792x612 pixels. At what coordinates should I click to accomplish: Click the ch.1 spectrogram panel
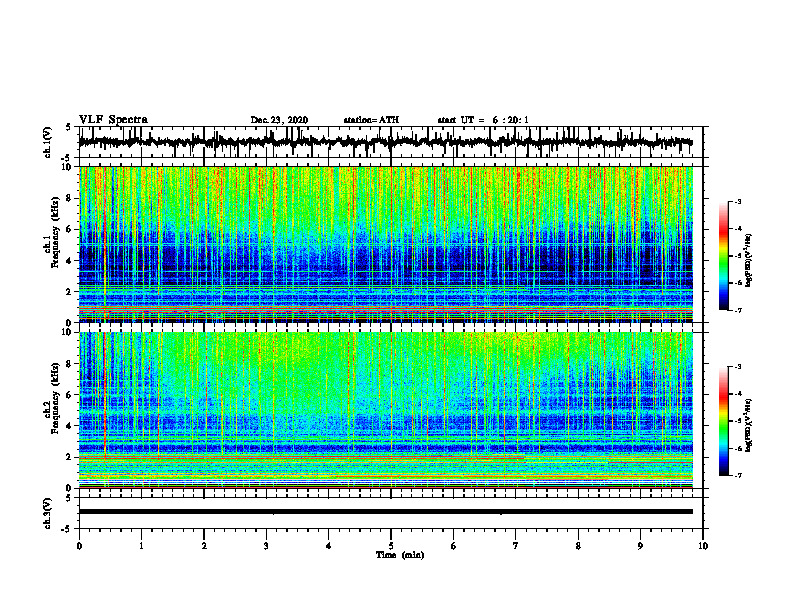click(386, 244)
